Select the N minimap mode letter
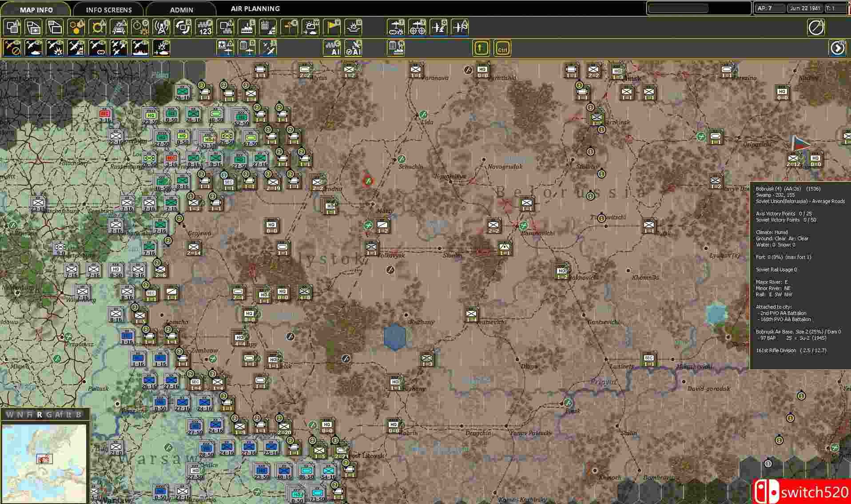Image resolution: width=851 pixels, height=504 pixels. pos(20,415)
